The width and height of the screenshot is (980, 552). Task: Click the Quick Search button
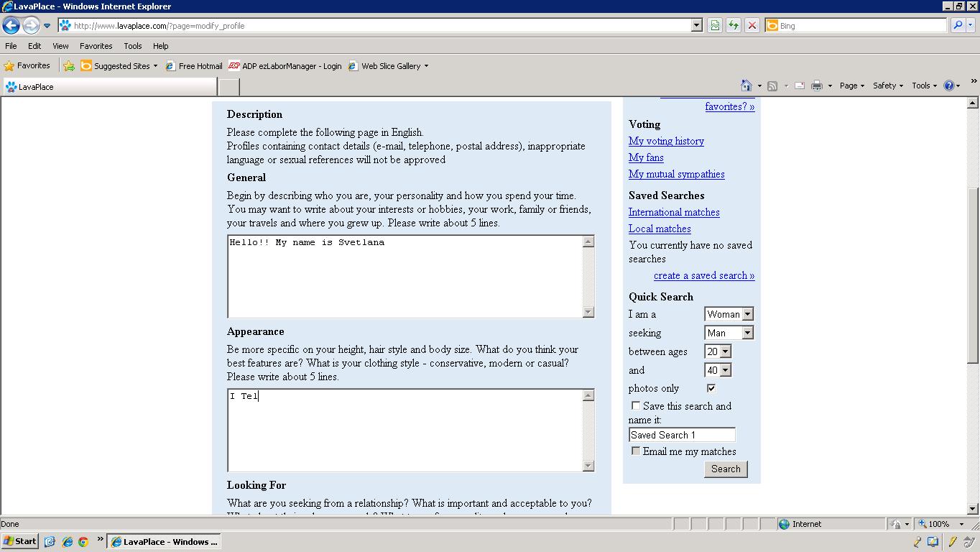click(726, 469)
